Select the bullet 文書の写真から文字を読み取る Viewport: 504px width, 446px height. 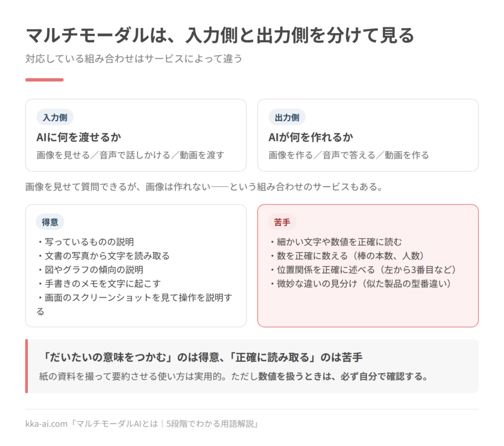[103, 256]
